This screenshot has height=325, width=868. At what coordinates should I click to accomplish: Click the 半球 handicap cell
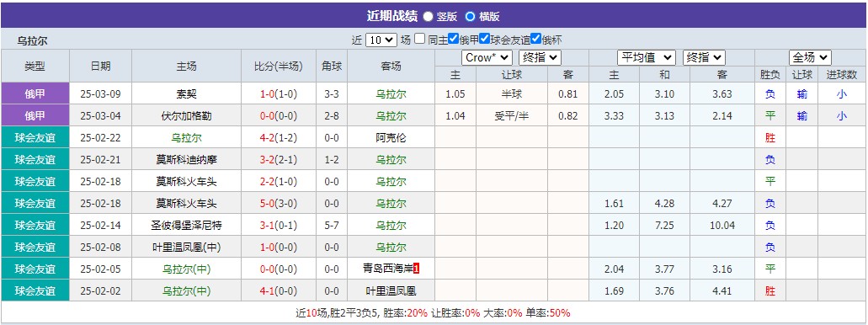(x=512, y=94)
